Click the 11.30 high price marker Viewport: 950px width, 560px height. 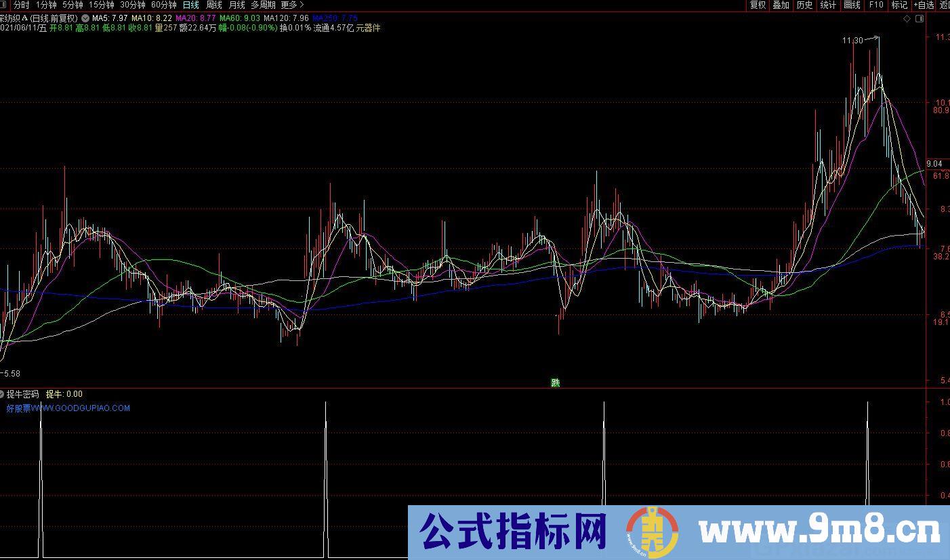(852, 41)
